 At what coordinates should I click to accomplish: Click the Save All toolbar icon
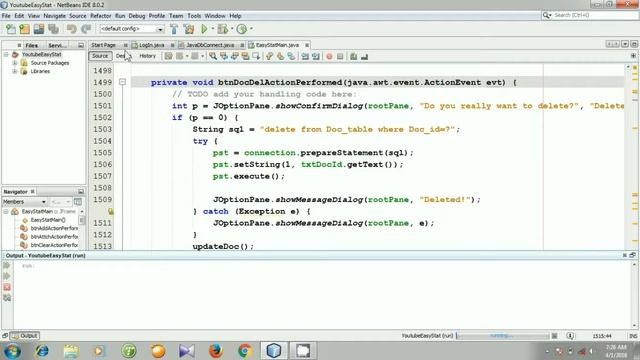[53, 29]
